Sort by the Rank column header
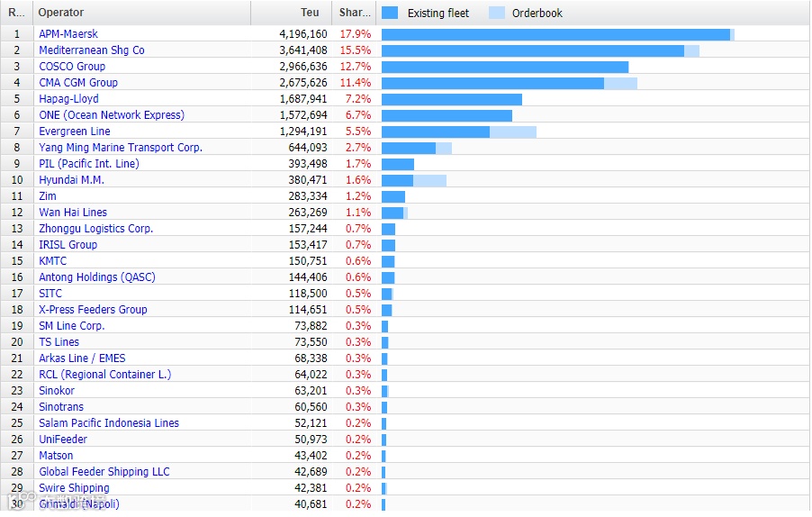The height and width of the screenshot is (517, 812). [16, 13]
